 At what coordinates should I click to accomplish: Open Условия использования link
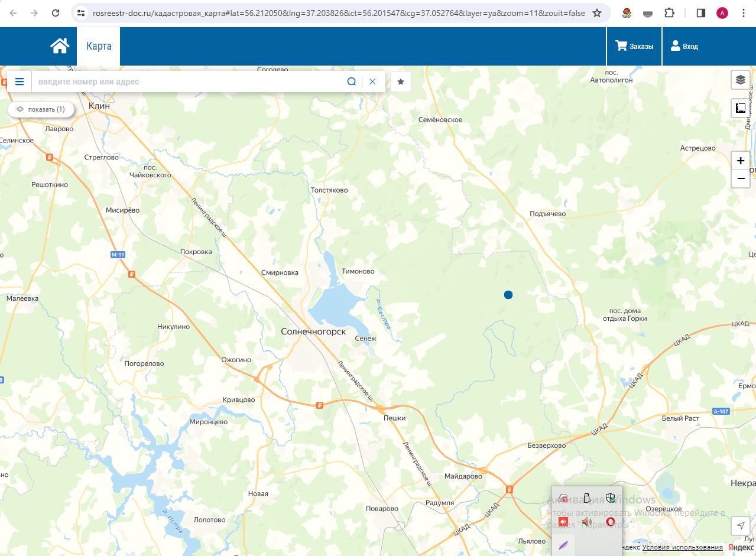pos(683,547)
